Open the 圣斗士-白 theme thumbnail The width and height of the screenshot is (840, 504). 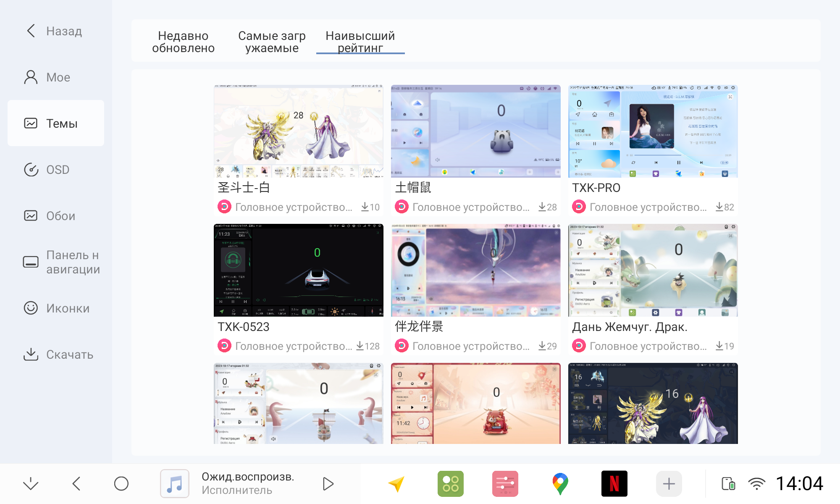tap(299, 131)
